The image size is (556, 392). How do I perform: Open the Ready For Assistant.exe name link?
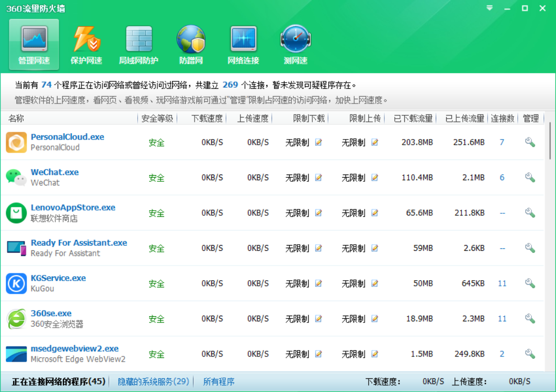click(79, 243)
